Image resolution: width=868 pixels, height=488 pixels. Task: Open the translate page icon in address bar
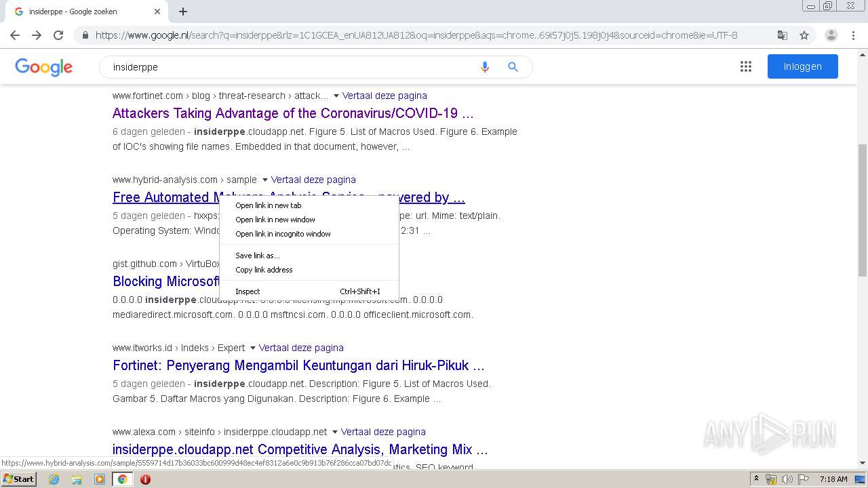pos(783,35)
